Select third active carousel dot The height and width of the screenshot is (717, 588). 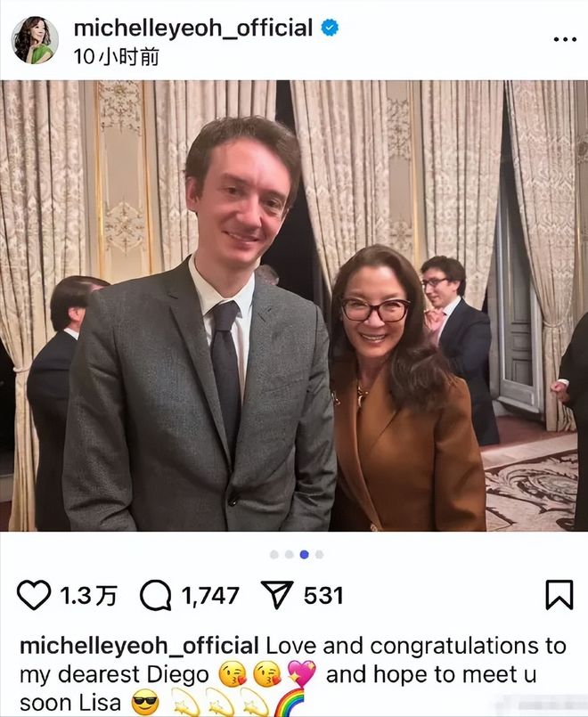(304, 555)
